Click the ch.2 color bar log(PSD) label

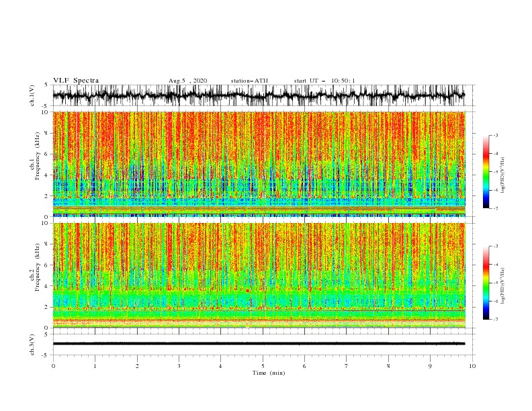pyautogui.click(x=503, y=286)
